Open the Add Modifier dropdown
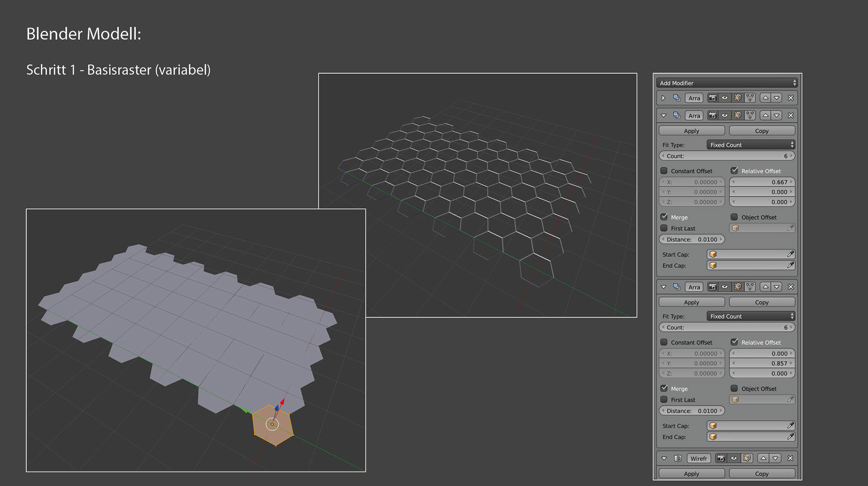 coord(726,83)
